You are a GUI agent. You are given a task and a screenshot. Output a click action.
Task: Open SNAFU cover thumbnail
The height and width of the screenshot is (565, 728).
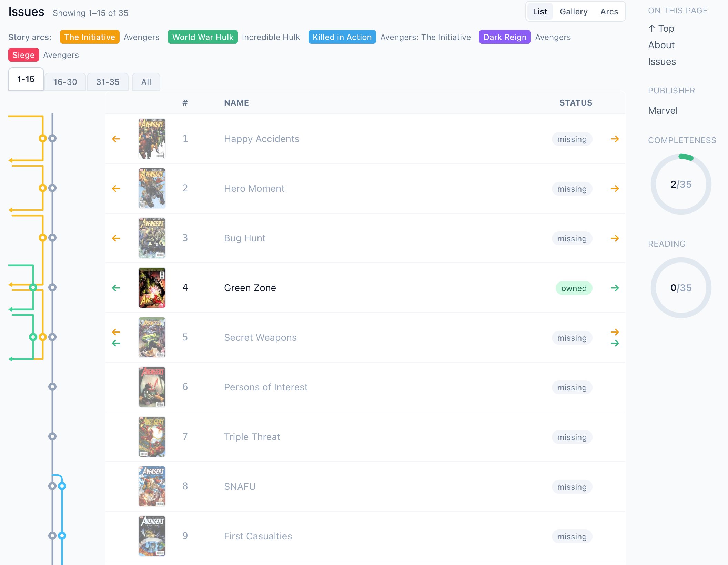[152, 486]
